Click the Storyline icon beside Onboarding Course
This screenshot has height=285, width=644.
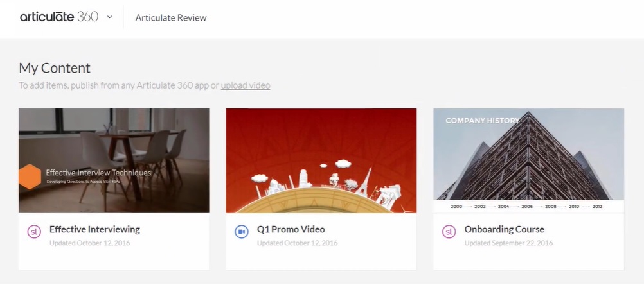coord(449,232)
